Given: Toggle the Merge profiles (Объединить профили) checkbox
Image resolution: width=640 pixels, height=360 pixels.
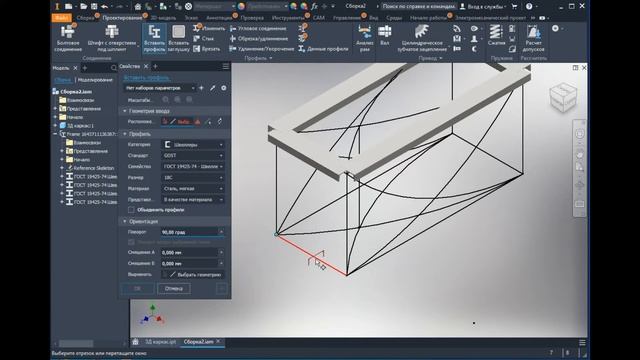Looking at the screenshot, I should pos(131,210).
